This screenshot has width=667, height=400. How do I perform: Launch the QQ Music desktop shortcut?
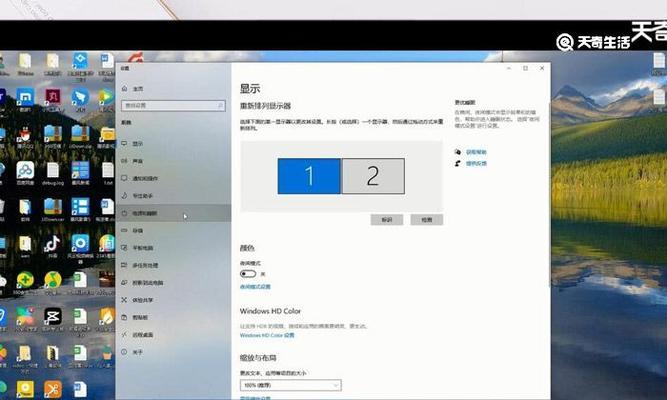click(x=53, y=280)
